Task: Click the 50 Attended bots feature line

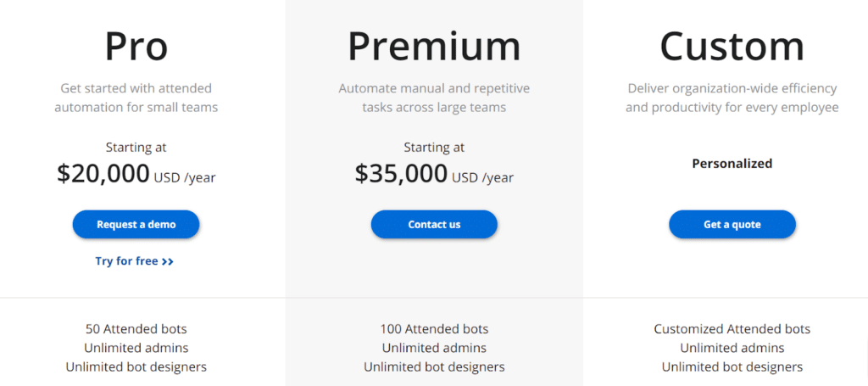Action: point(136,329)
